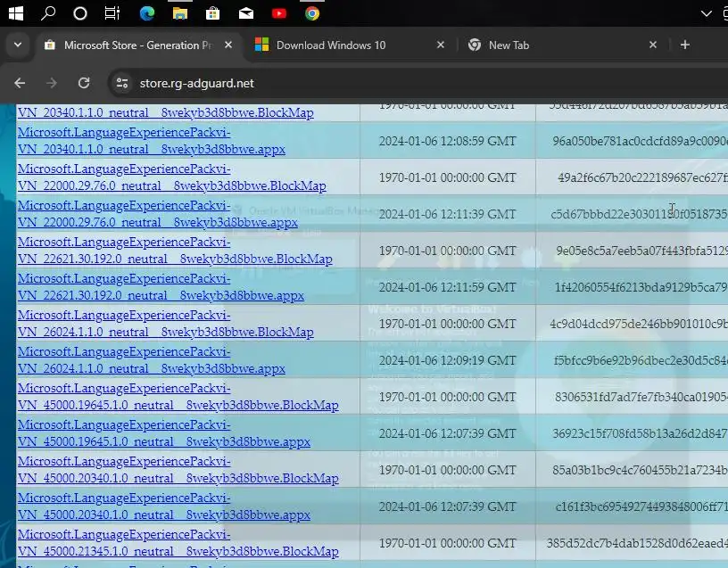Select hash starting with 4c9d04dcd975de
The image size is (728, 568).
click(639, 324)
